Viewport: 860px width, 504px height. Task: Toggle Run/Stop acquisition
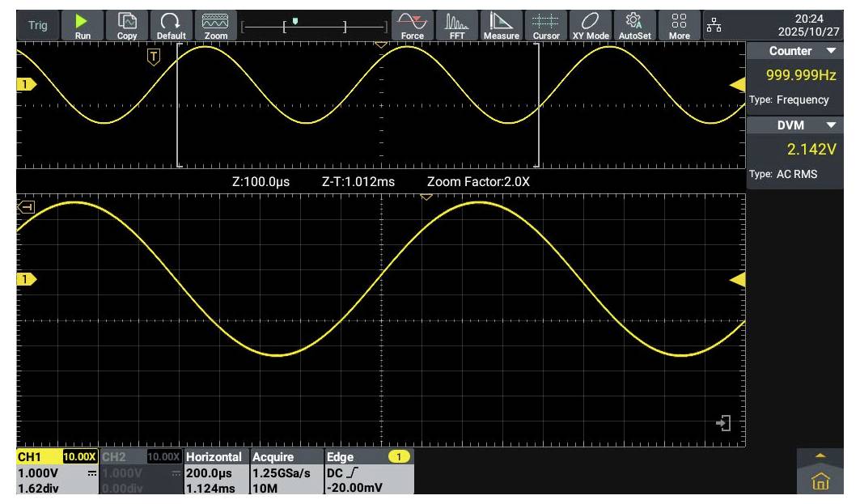(x=83, y=23)
